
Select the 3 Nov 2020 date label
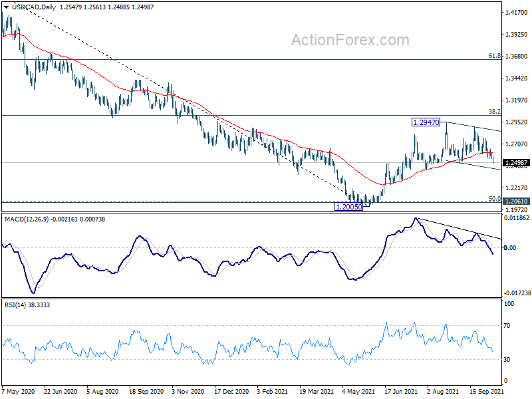[188, 392]
